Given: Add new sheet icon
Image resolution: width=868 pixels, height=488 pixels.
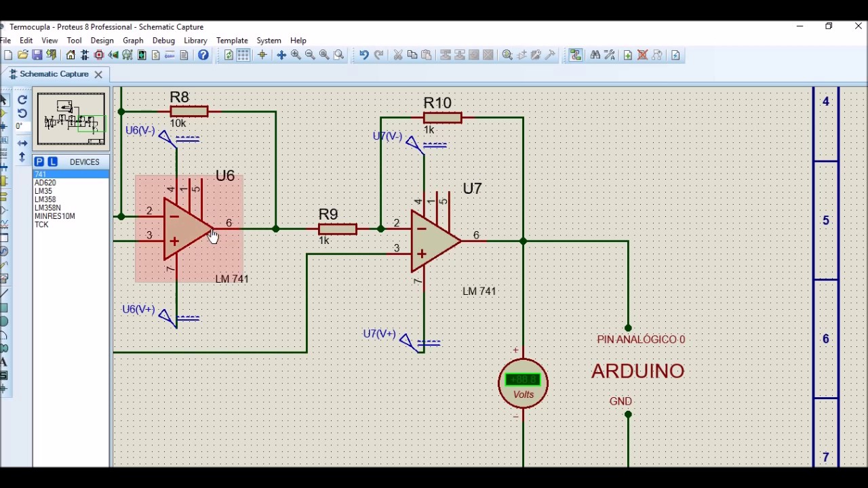Looking at the screenshot, I should tap(628, 55).
